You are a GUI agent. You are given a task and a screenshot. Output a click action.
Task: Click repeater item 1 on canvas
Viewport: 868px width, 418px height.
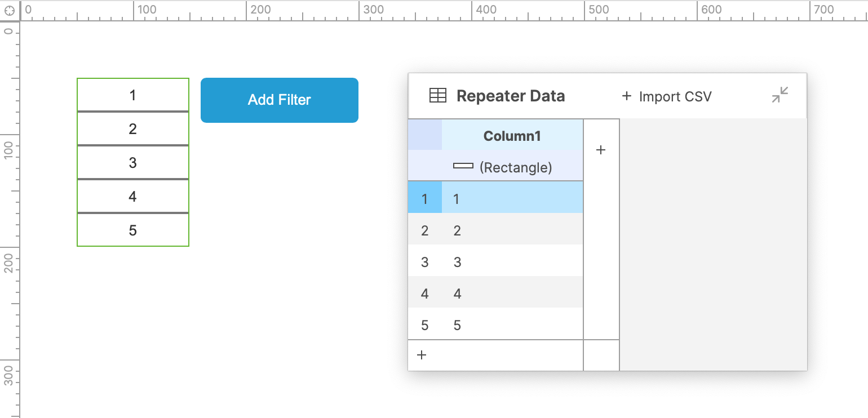click(133, 95)
